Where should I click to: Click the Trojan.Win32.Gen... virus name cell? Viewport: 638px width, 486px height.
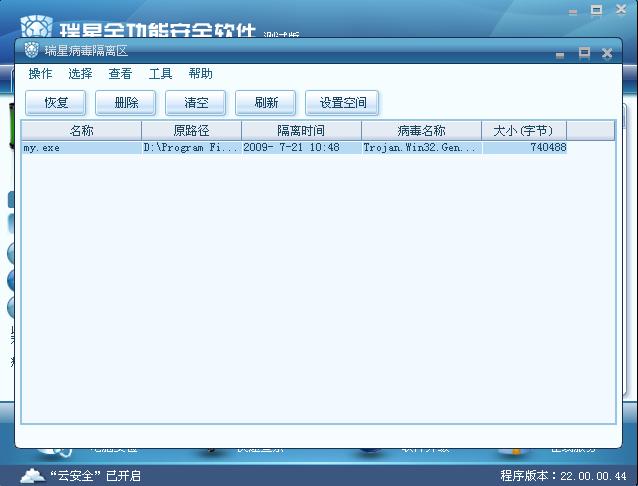pos(420,147)
